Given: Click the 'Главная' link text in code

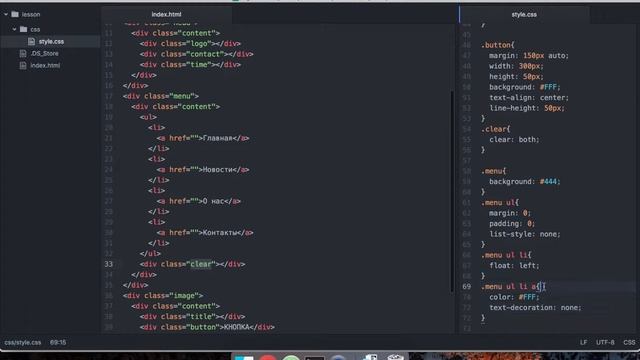Looking at the screenshot, I should (218, 138).
